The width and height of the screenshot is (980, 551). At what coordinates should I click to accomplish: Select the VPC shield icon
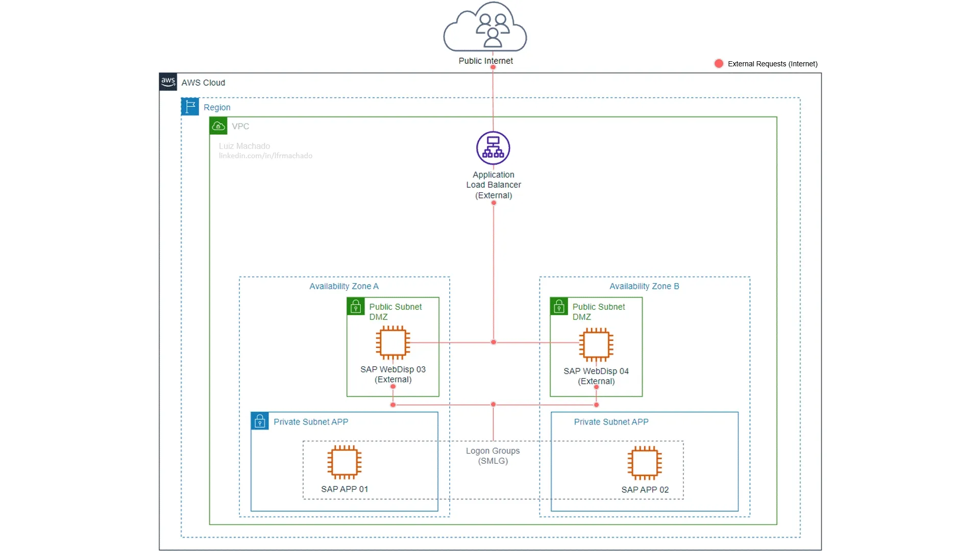[218, 126]
